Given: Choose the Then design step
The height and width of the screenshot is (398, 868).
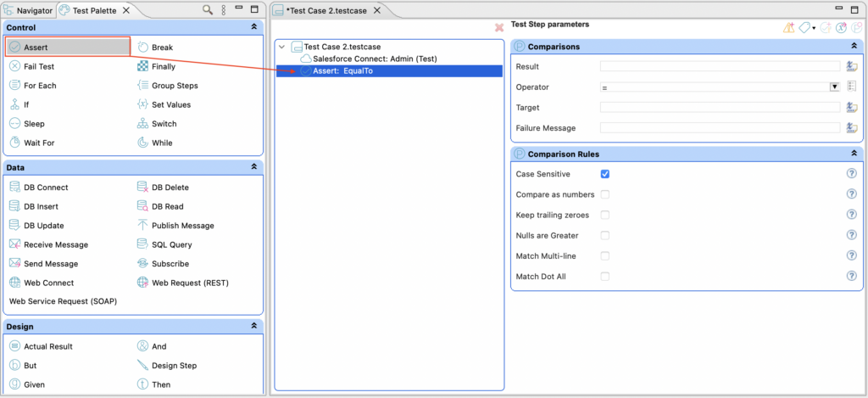Looking at the screenshot, I should tap(154, 384).
